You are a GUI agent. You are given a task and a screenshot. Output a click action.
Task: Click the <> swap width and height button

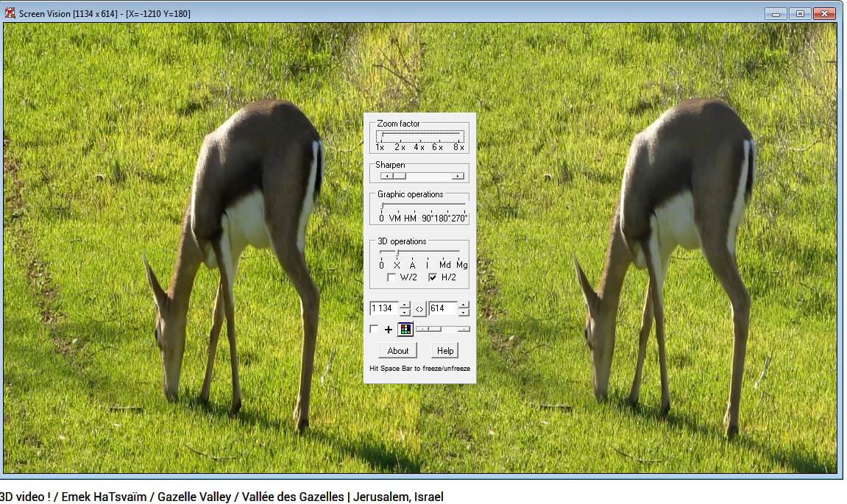(419, 309)
